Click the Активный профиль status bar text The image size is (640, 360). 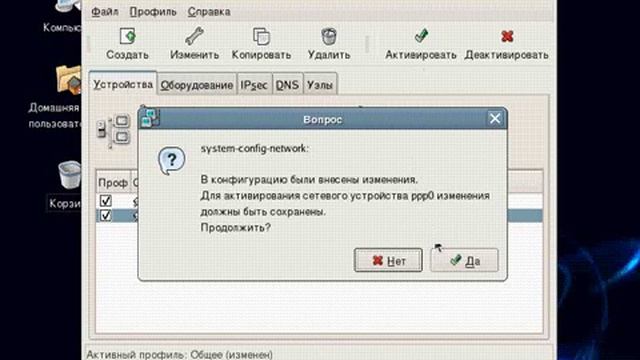point(180,354)
